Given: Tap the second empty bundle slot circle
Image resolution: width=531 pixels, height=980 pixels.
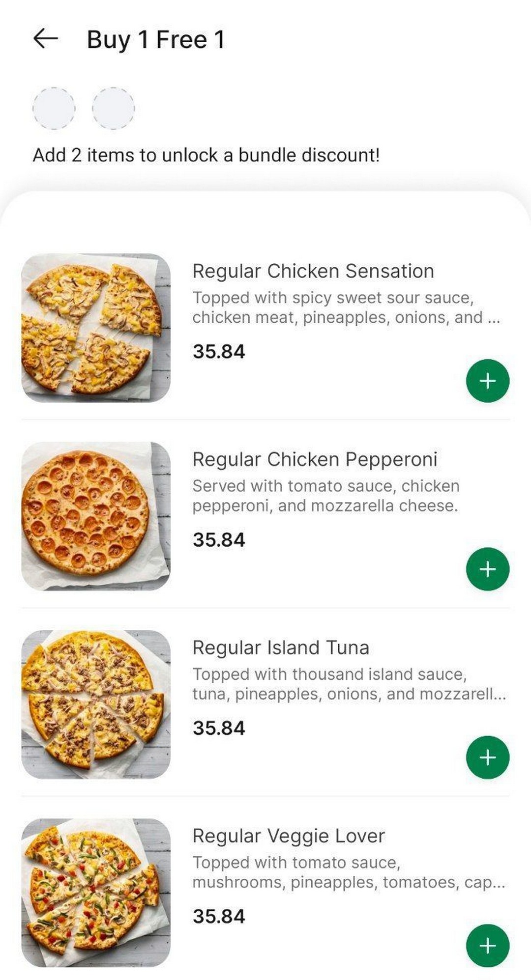Looking at the screenshot, I should tap(113, 108).
